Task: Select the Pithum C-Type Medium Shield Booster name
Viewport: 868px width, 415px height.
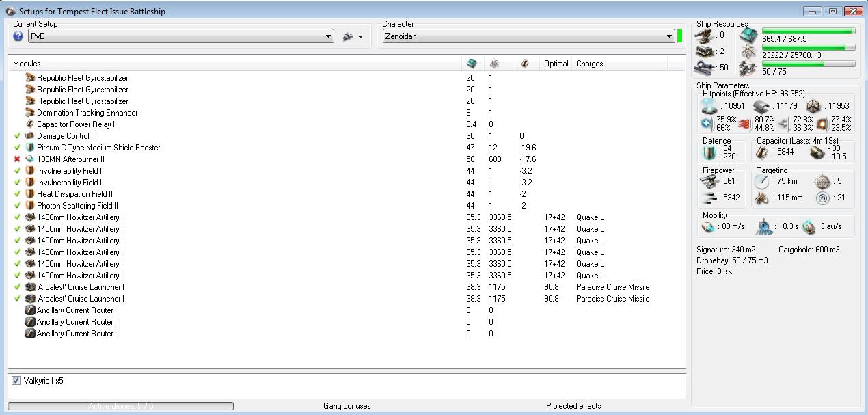Action: click(98, 148)
